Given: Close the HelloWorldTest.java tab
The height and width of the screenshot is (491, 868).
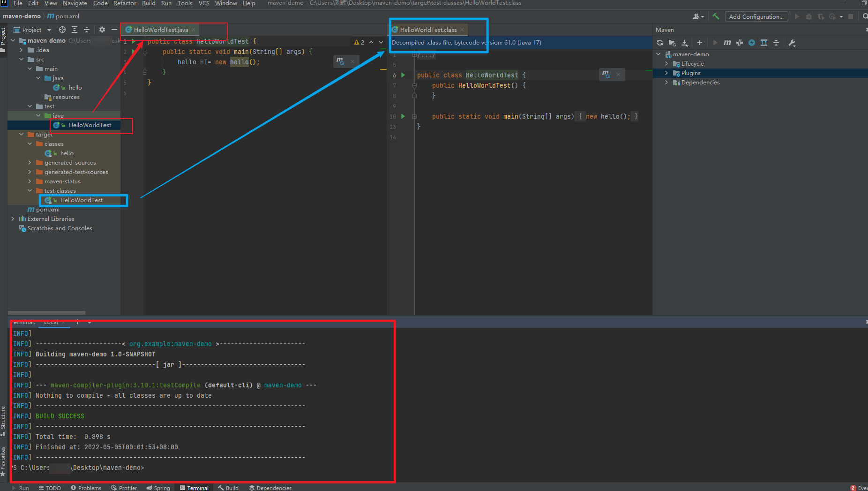Looking at the screenshot, I should [194, 30].
